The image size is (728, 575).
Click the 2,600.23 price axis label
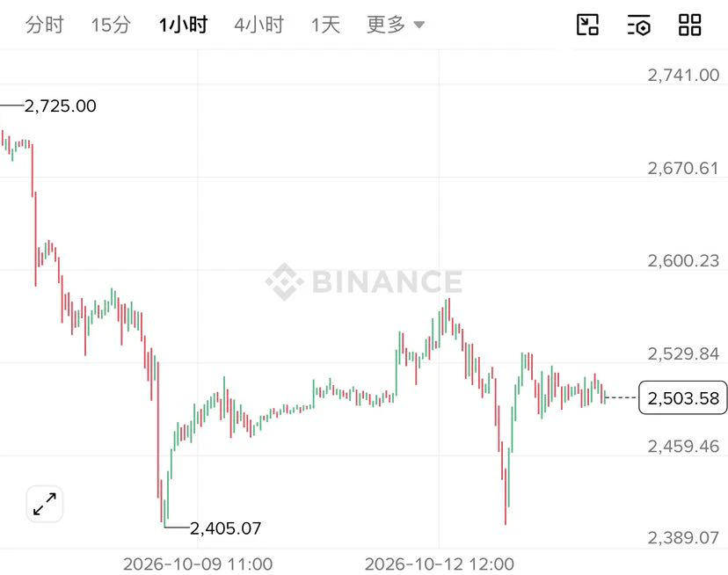click(683, 260)
